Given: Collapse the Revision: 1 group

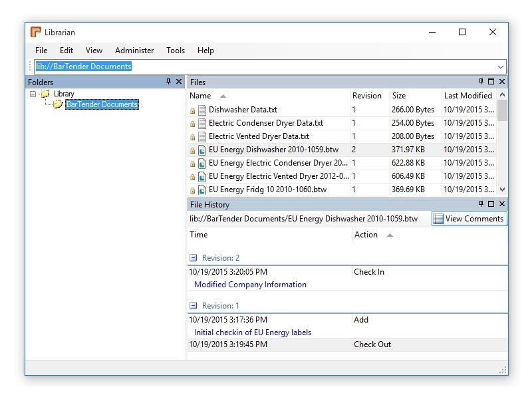Looking at the screenshot, I should tap(193, 306).
